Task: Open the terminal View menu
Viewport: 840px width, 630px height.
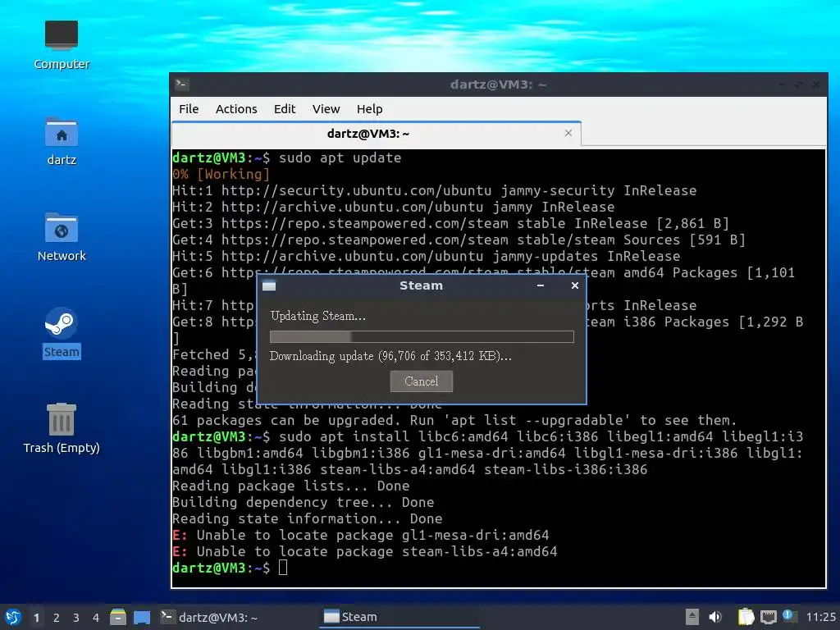Action: click(x=326, y=109)
